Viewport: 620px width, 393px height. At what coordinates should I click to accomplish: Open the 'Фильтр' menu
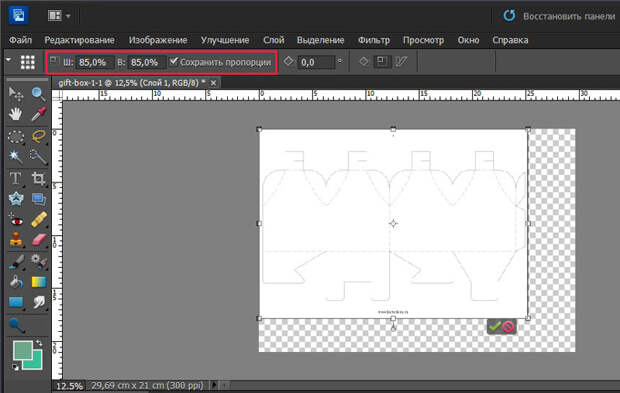point(374,40)
